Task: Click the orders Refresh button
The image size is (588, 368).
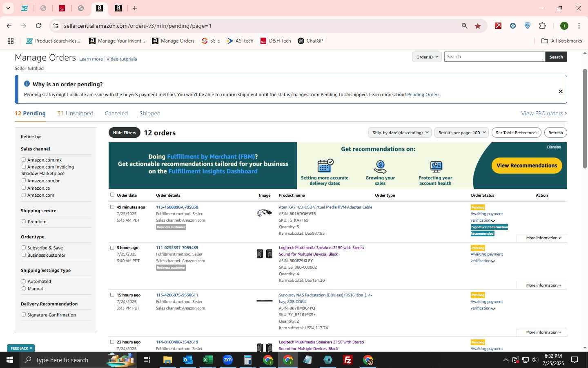Action: 556,132
